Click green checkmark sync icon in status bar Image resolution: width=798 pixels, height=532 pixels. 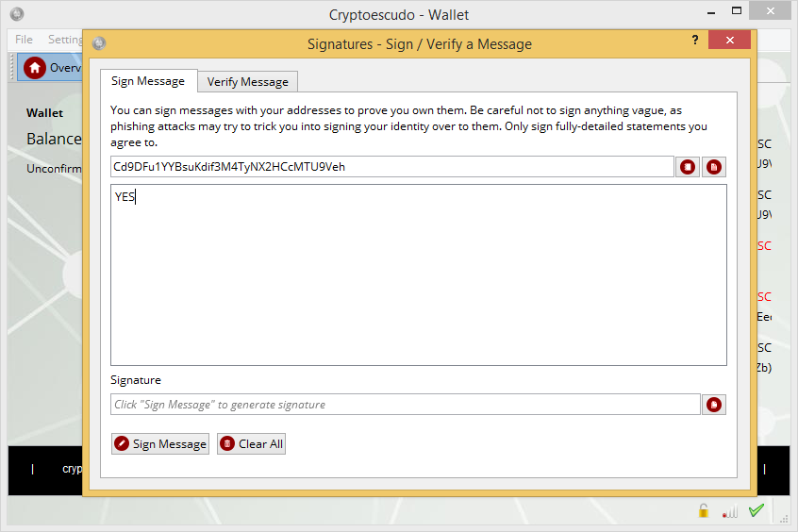[756, 510]
